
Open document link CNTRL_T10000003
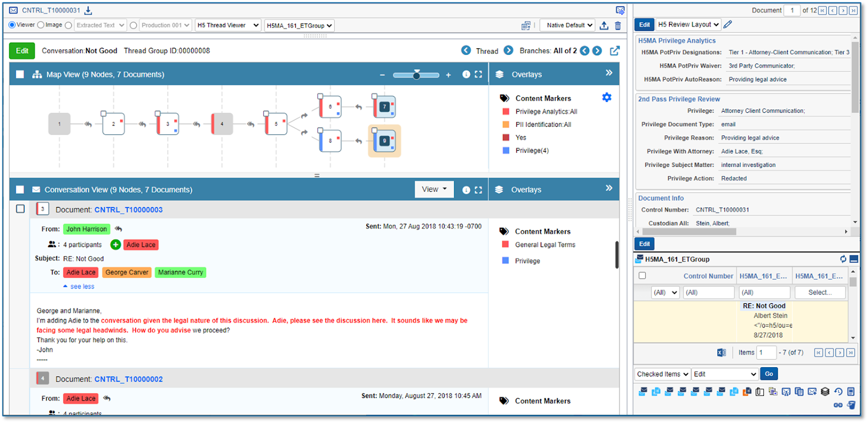click(129, 210)
